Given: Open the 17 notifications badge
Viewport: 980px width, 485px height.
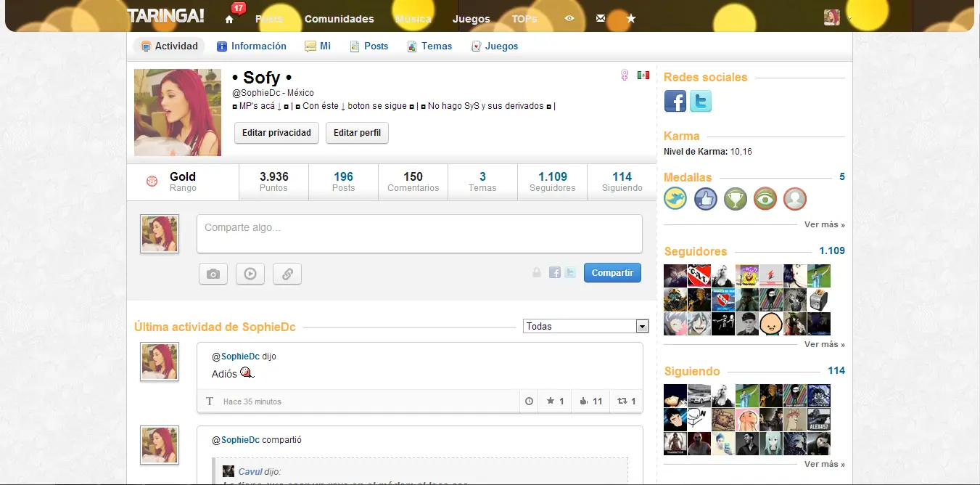Looking at the screenshot, I should coord(238,8).
